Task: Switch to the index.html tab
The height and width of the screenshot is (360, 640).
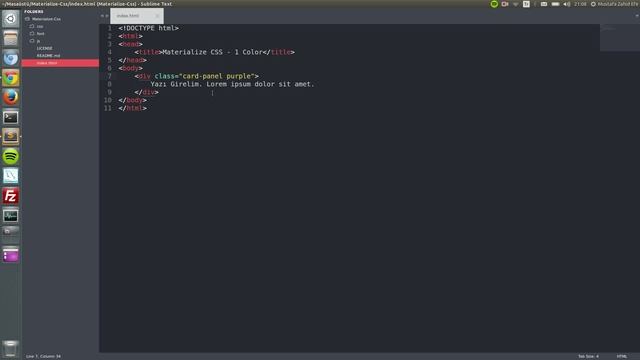Action: (137, 16)
